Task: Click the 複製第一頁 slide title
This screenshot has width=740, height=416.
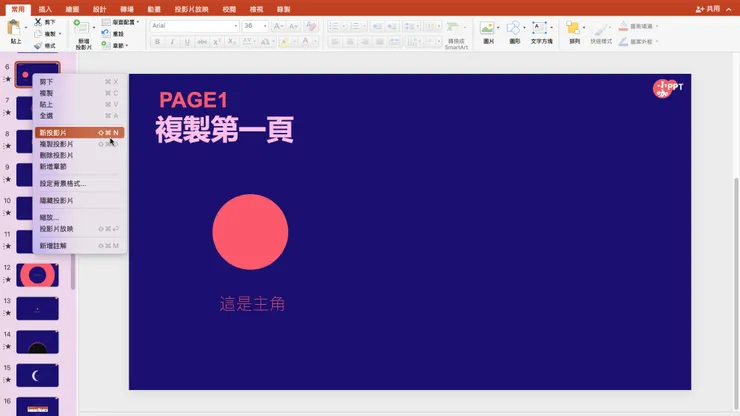Action: [x=225, y=129]
